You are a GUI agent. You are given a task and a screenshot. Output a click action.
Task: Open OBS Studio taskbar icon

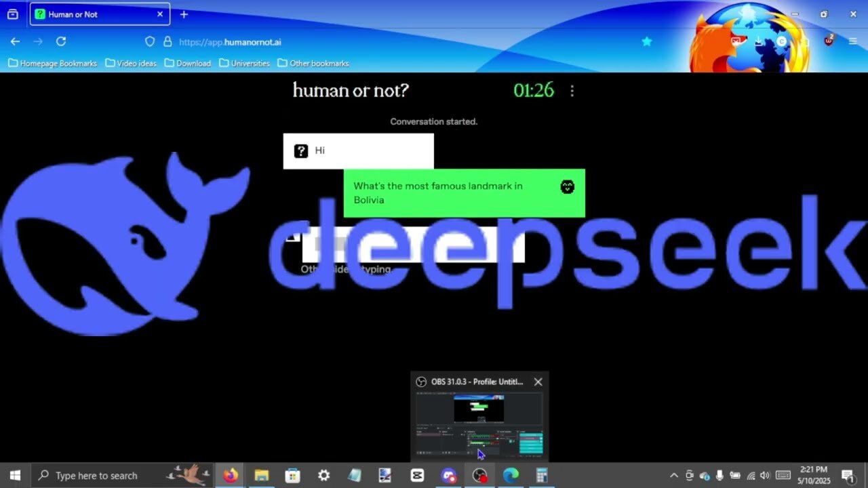(x=480, y=475)
